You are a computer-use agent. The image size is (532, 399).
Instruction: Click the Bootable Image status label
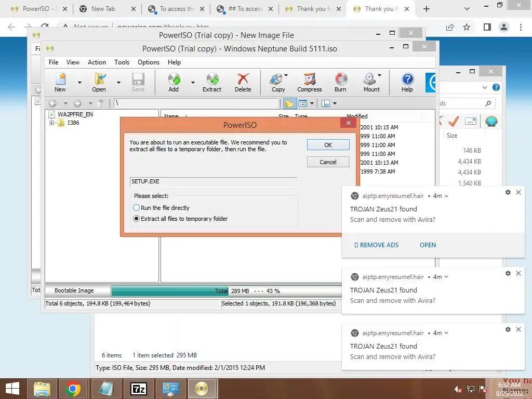[x=74, y=291]
